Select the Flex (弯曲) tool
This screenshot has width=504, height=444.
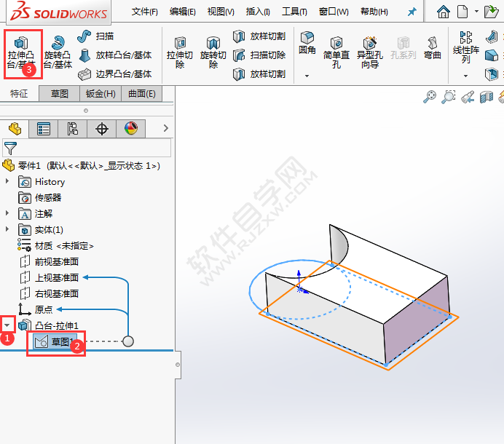[433, 48]
